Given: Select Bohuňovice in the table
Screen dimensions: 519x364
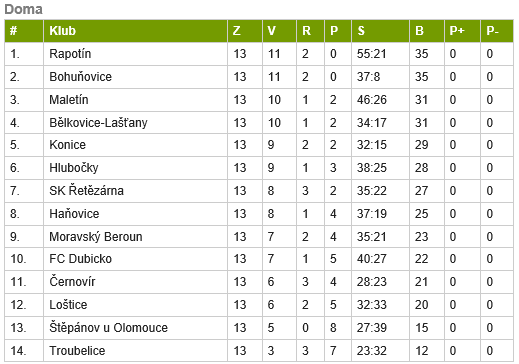Looking at the screenshot, I should click(80, 77).
